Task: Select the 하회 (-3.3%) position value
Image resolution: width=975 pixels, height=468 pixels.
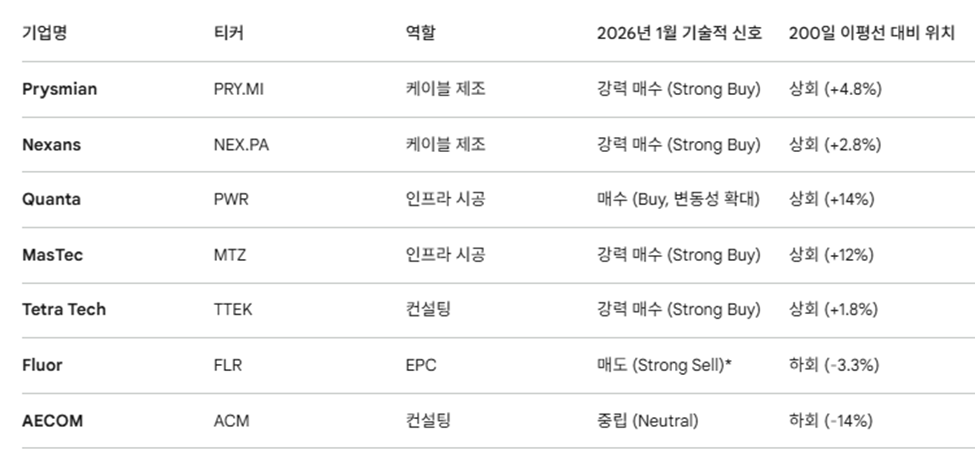Action: (x=834, y=365)
